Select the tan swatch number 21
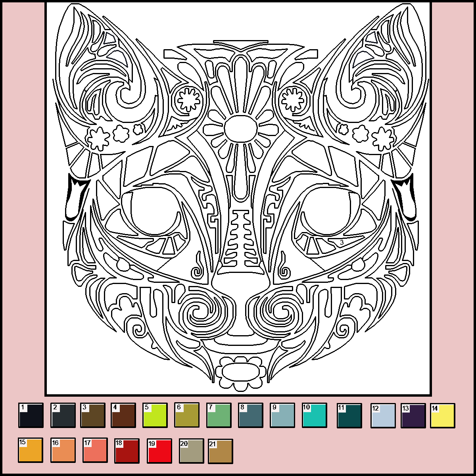The width and height of the screenshot is (476, 476). (221, 451)
